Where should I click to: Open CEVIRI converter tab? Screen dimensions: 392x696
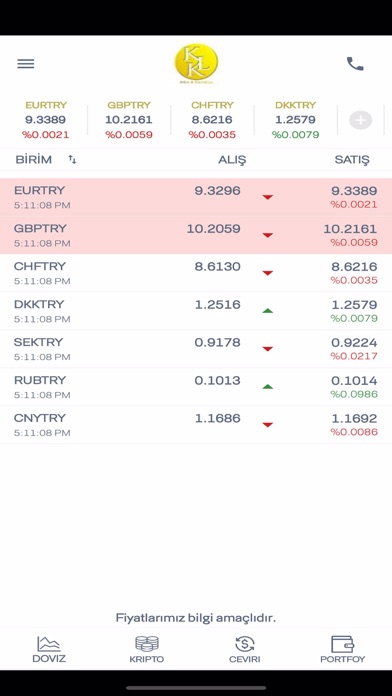coord(245,649)
